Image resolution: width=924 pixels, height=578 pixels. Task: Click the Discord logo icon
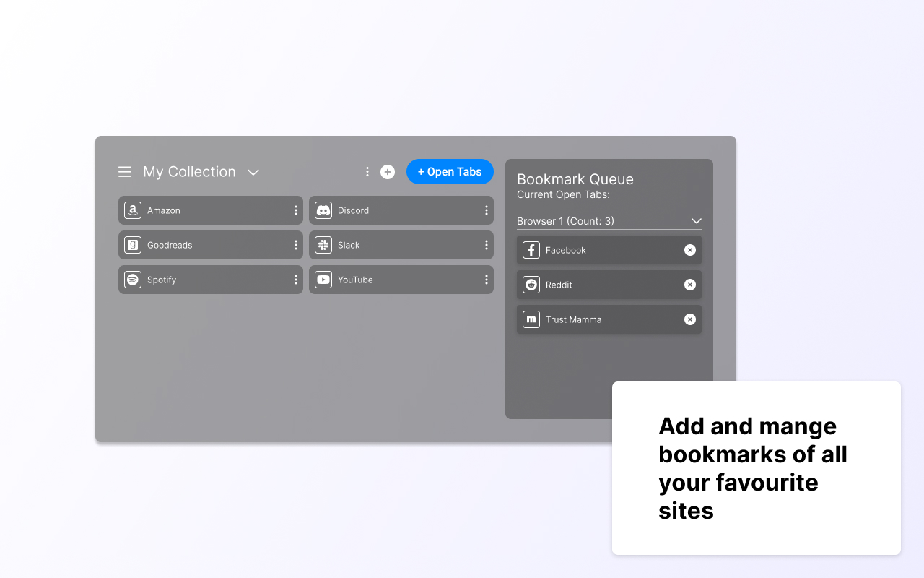[x=323, y=210]
